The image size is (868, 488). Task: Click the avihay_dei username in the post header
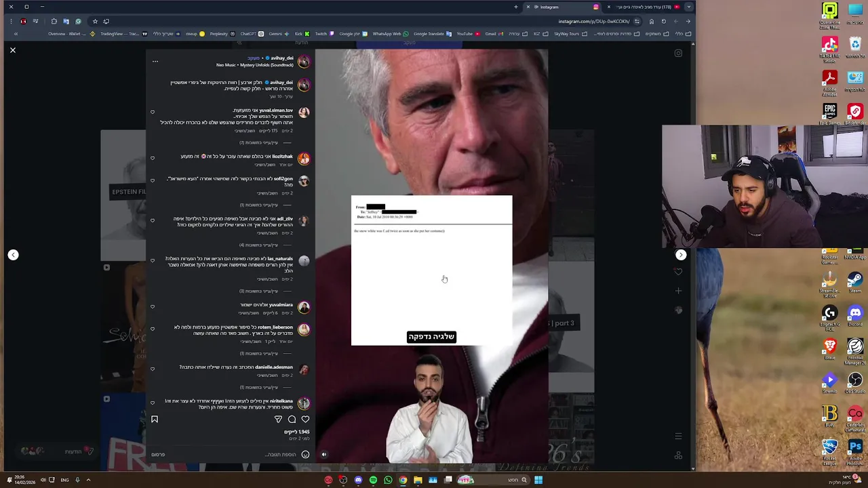(x=282, y=58)
